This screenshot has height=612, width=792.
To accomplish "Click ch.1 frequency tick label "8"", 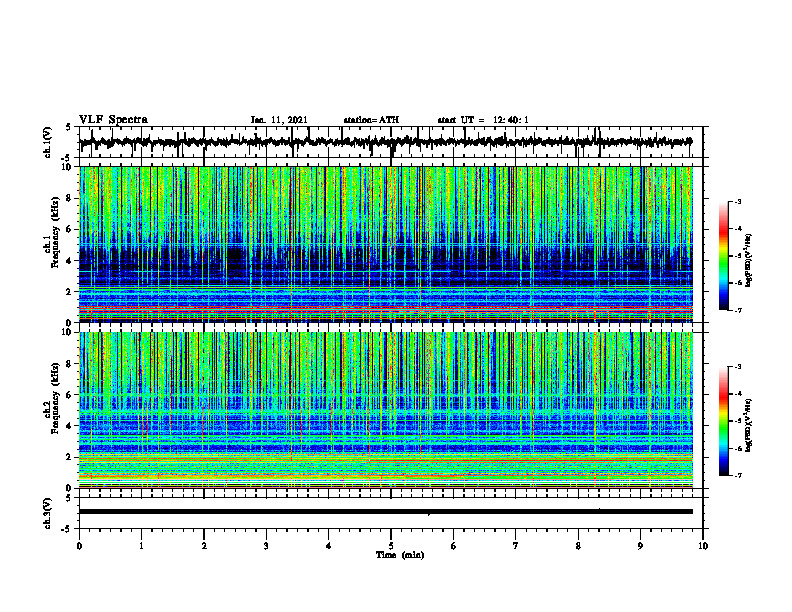I will 70,198.
